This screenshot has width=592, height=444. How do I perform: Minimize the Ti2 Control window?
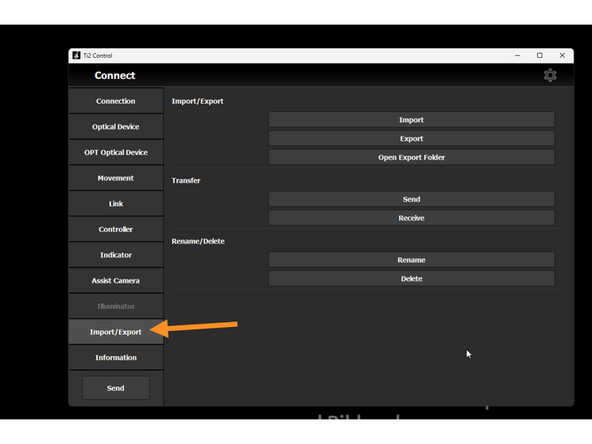pos(518,56)
